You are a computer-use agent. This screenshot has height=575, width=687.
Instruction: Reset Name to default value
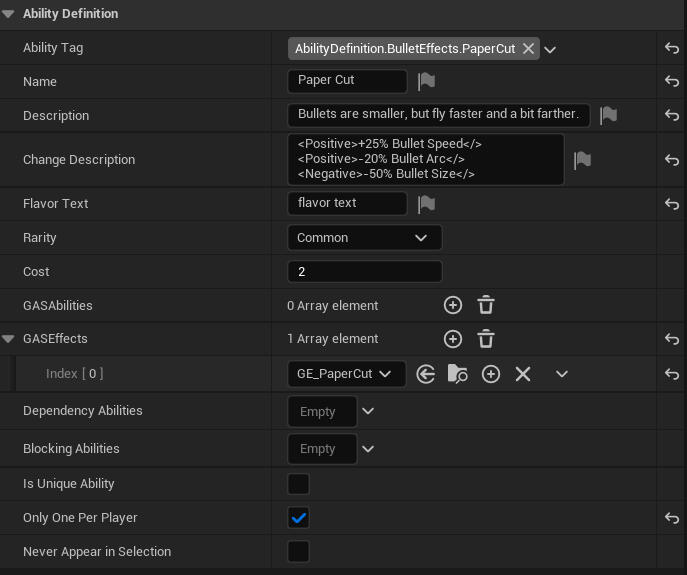pyautogui.click(x=672, y=81)
